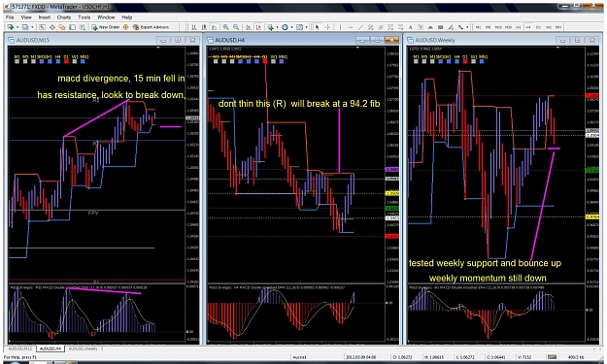
Task: Open the Periods clock icon
Action: click(x=285, y=27)
